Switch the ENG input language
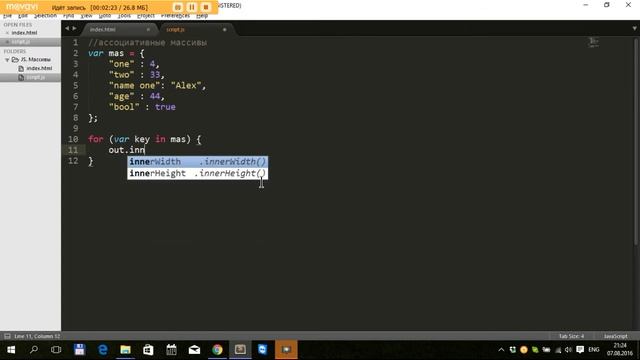 pyautogui.click(x=594, y=350)
